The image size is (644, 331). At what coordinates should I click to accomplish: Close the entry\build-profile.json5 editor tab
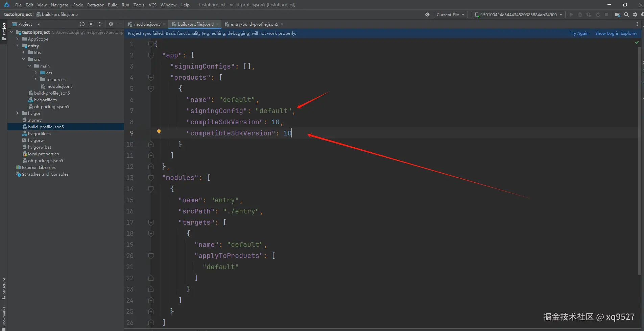(282, 24)
